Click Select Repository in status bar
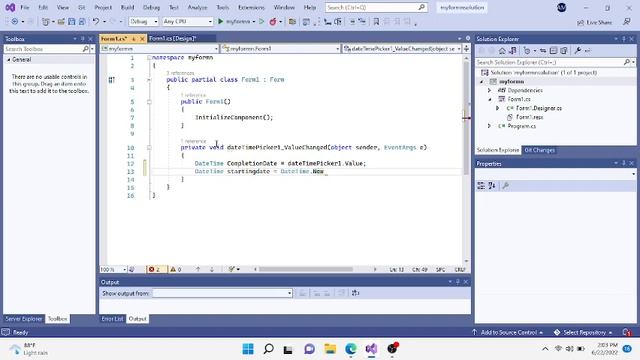Image resolution: width=640 pixels, height=360 pixels. (x=584, y=332)
